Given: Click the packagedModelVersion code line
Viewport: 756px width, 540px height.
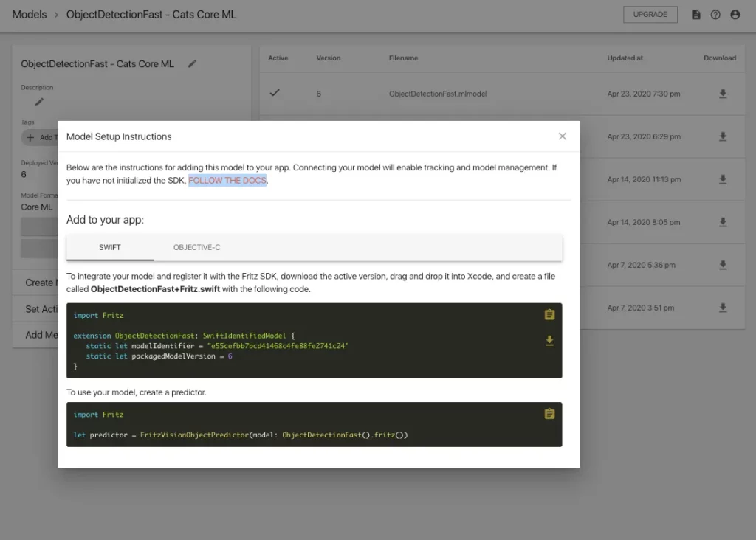Looking at the screenshot, I should (159, 356).
